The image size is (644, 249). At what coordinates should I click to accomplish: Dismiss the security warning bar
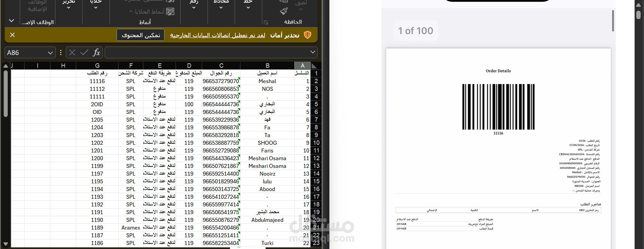12,35
